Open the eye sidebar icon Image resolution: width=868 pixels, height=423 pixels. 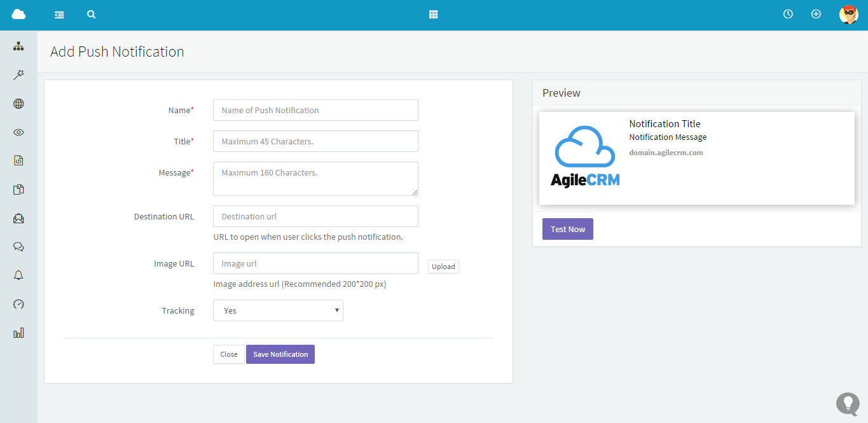click(18, 132)
